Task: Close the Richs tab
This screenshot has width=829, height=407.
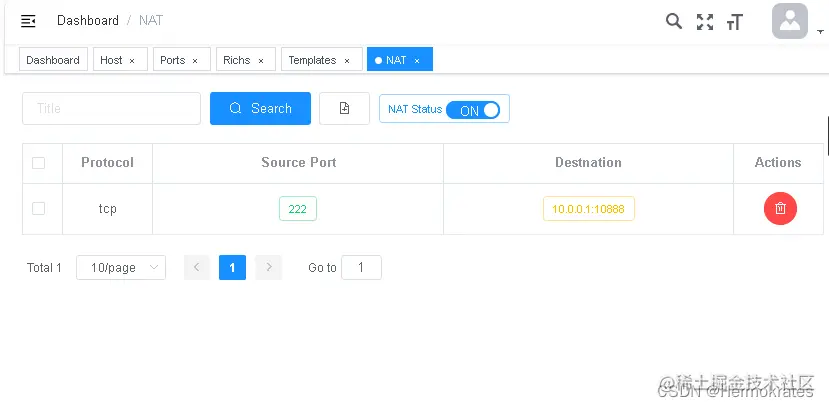Action: [x=261, y=61]
